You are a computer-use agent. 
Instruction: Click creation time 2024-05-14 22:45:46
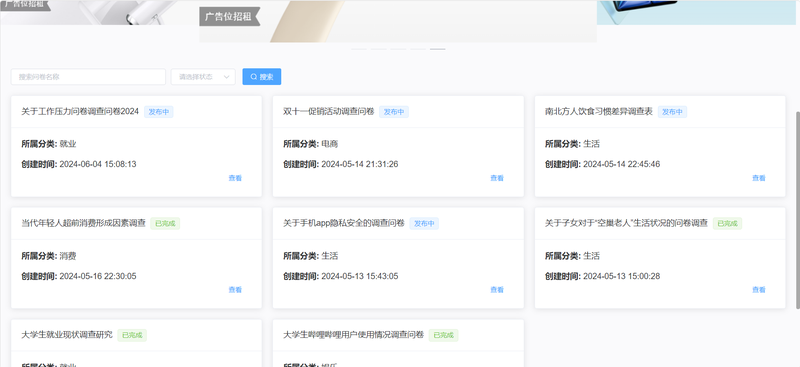point(621,164)
